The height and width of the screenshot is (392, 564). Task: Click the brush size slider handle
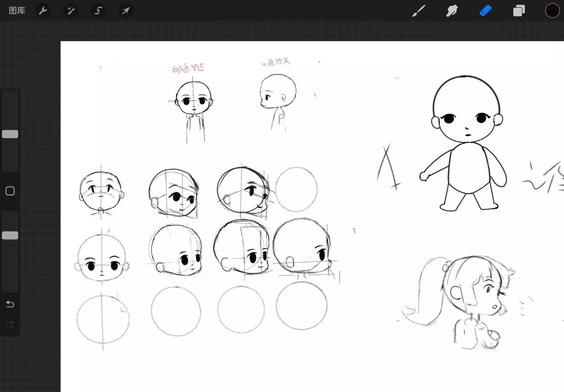(x=10, y=134)
